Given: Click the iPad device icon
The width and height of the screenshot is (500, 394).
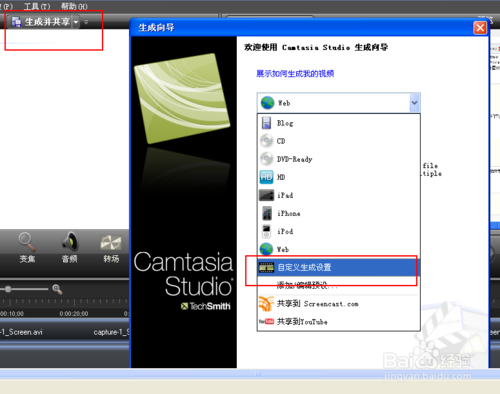Looking at the screenshot, I should pyautogui.click(x=266, y=195).
